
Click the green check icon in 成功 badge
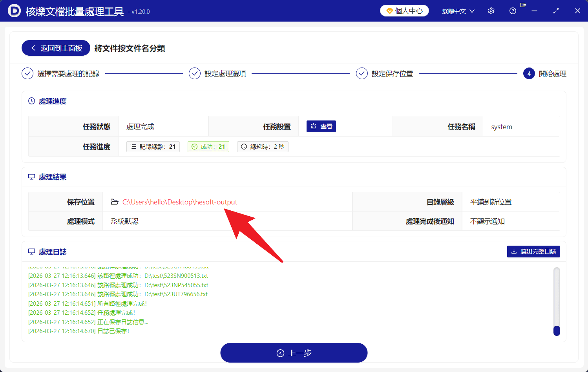point(195,146)
